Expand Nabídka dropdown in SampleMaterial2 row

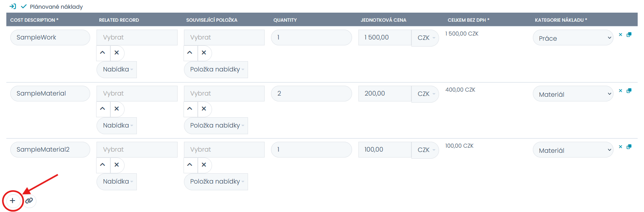coord(117,182)
